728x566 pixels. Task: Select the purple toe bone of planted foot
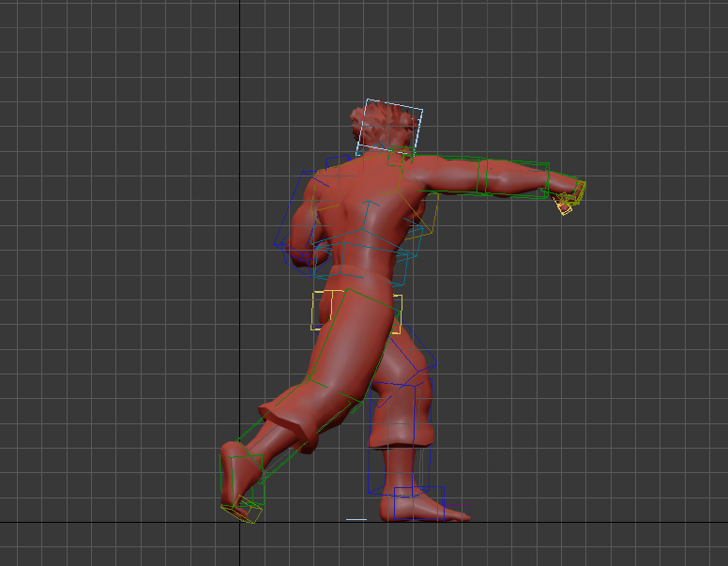460,512
